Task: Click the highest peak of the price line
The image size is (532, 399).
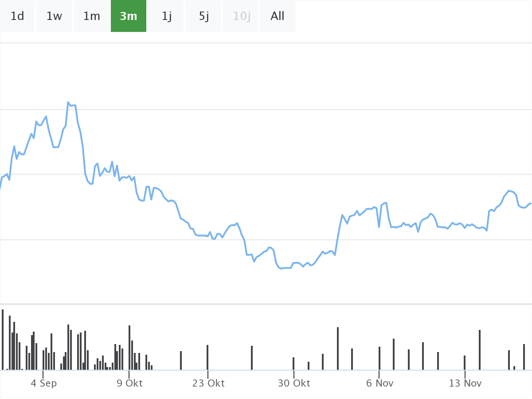Action: pyautogui.click(x=68, y=102)
